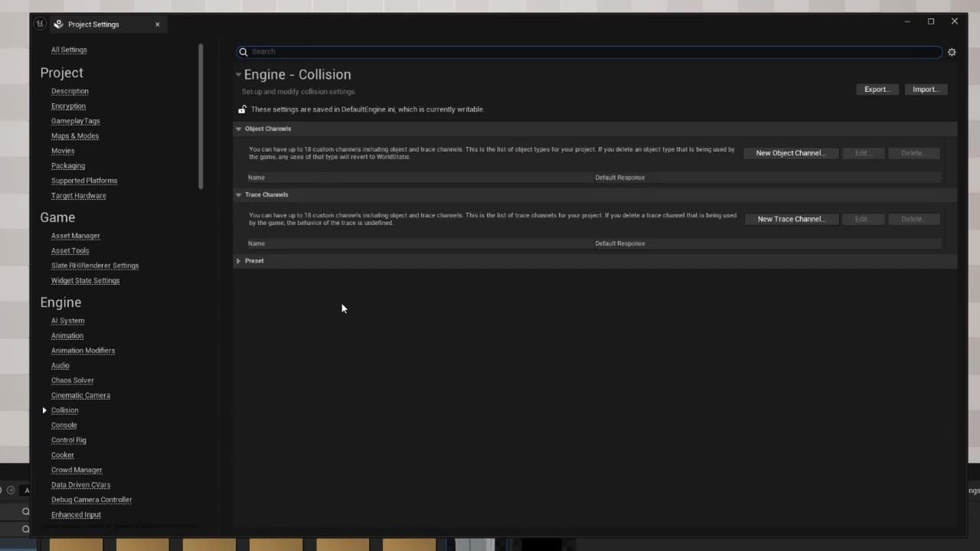The height and width of the screenshot is (551, 980).
Task: Go to Control Rig settings
Action: coord(69,440)
